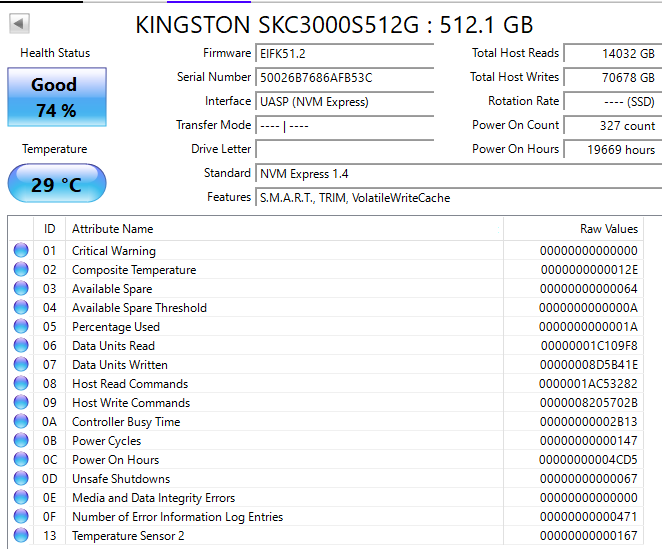Click Power On Count value 327 count
The width and height of the screenshot is (662, 549).
(613, 126)
